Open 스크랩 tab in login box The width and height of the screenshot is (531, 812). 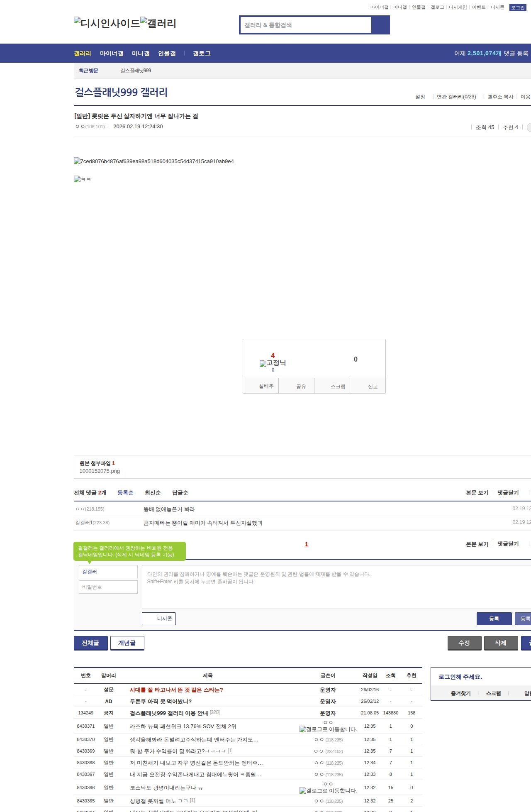click(x=493, y=693)
